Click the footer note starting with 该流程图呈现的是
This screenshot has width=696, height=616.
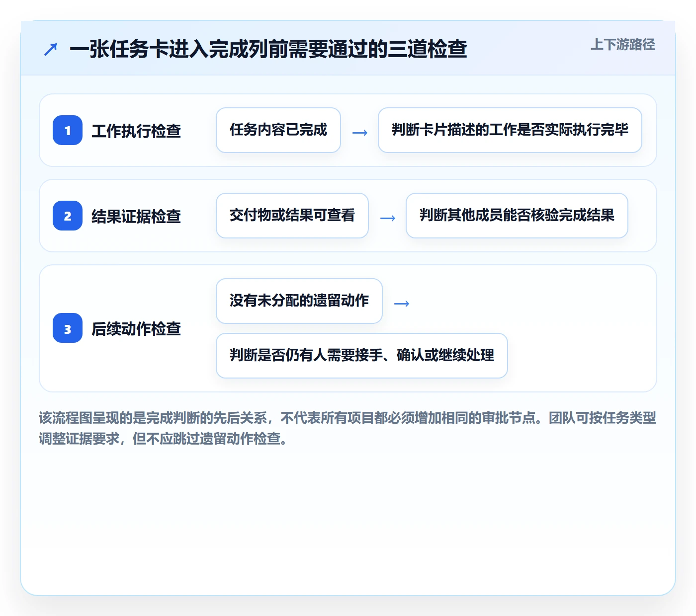[x=348, y=428]
